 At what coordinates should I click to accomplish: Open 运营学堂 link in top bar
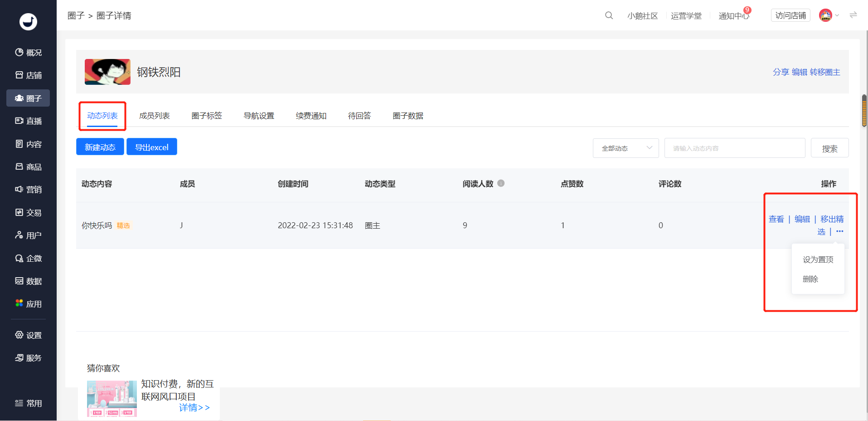(x=686, y=16)
